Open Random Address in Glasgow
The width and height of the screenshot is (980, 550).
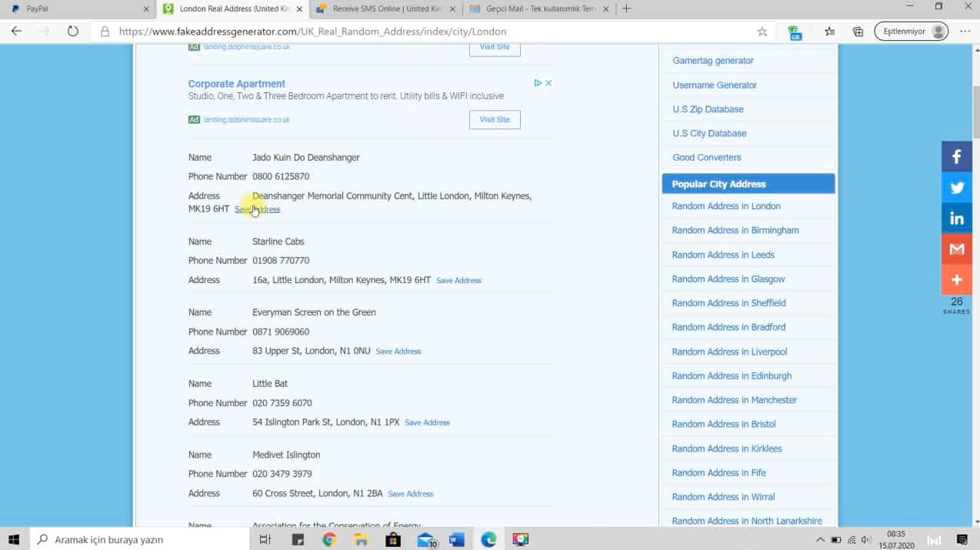(x=728, y=279)
